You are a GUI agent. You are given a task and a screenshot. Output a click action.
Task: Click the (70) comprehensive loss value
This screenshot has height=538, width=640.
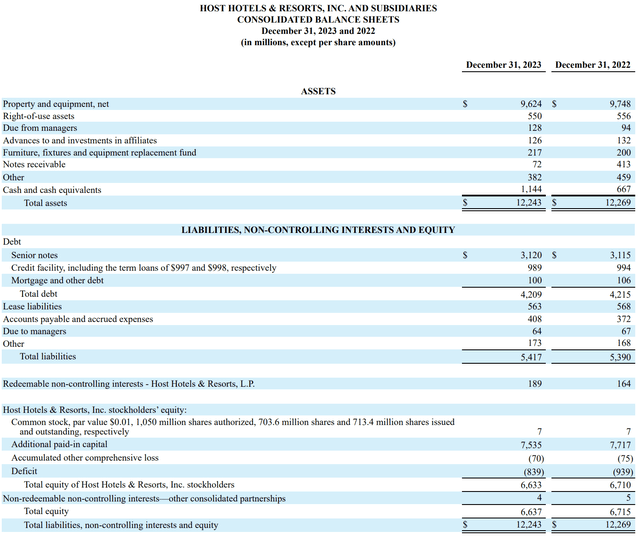point(534,459)
